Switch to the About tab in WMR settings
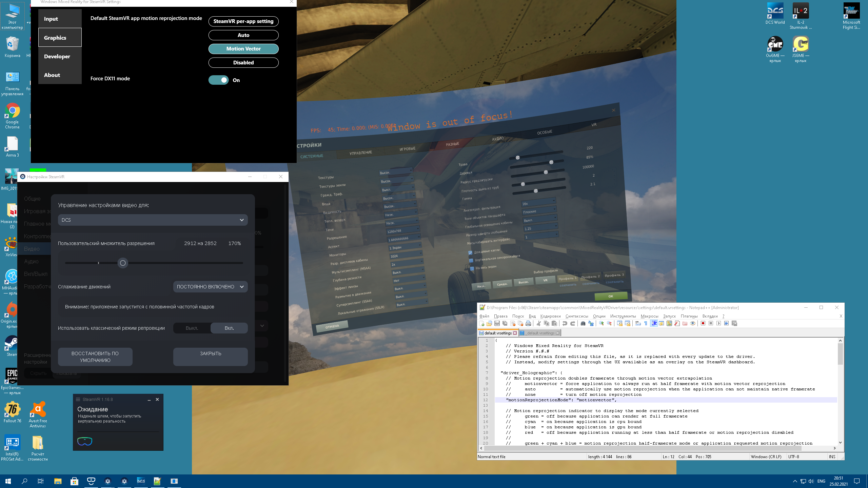This screenshot has width=868, height=488. click(x=60, y=75)
